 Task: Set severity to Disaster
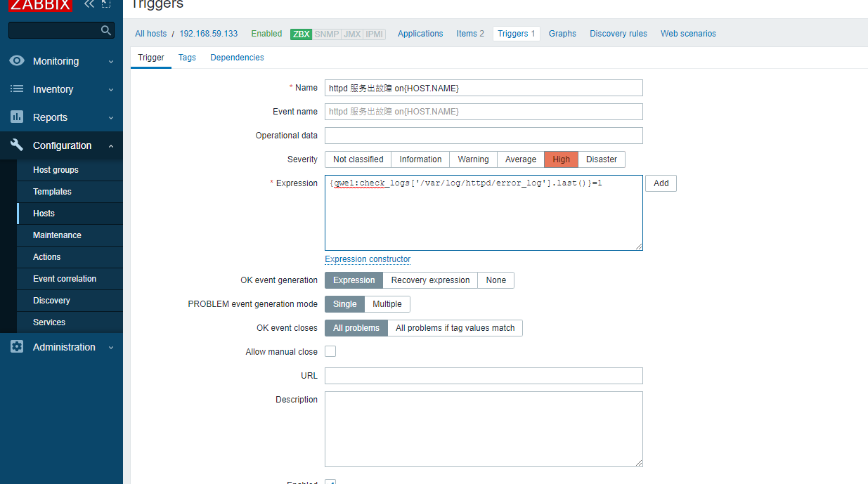coord(602,159)
